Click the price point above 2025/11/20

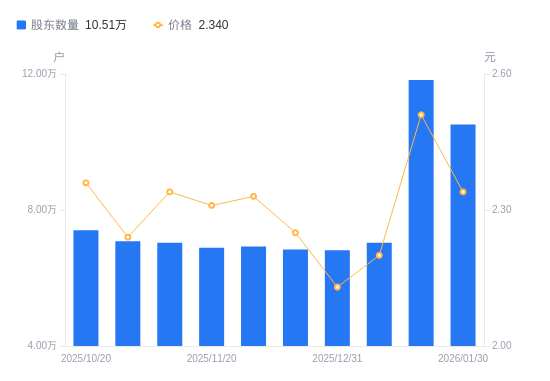212,206
